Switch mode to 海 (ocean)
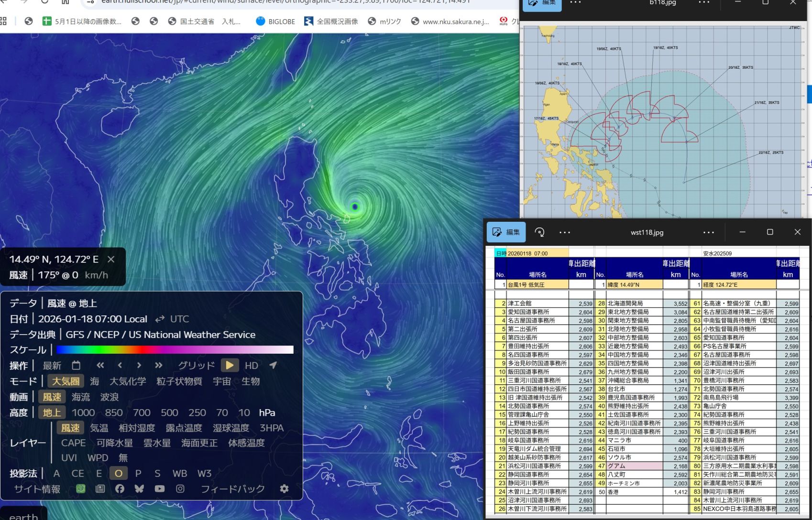The height and width of the screenshot is (520, 812). (x=95, y=381)
